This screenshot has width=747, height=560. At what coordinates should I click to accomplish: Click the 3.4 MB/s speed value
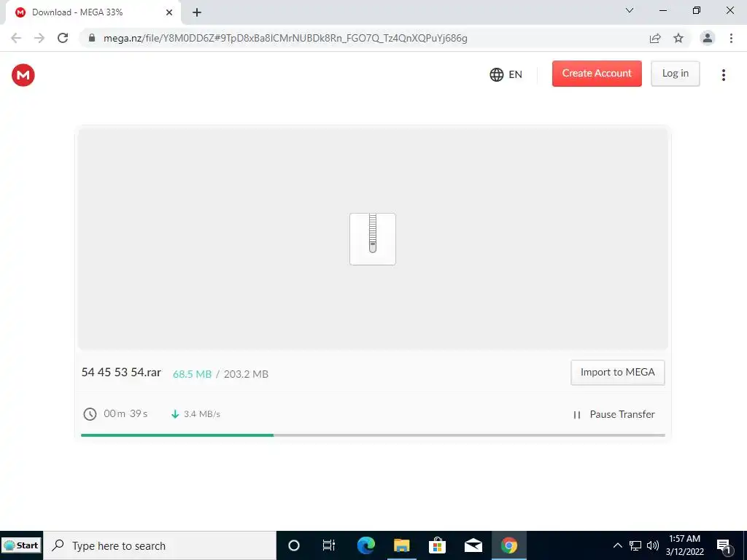(202, 414)
